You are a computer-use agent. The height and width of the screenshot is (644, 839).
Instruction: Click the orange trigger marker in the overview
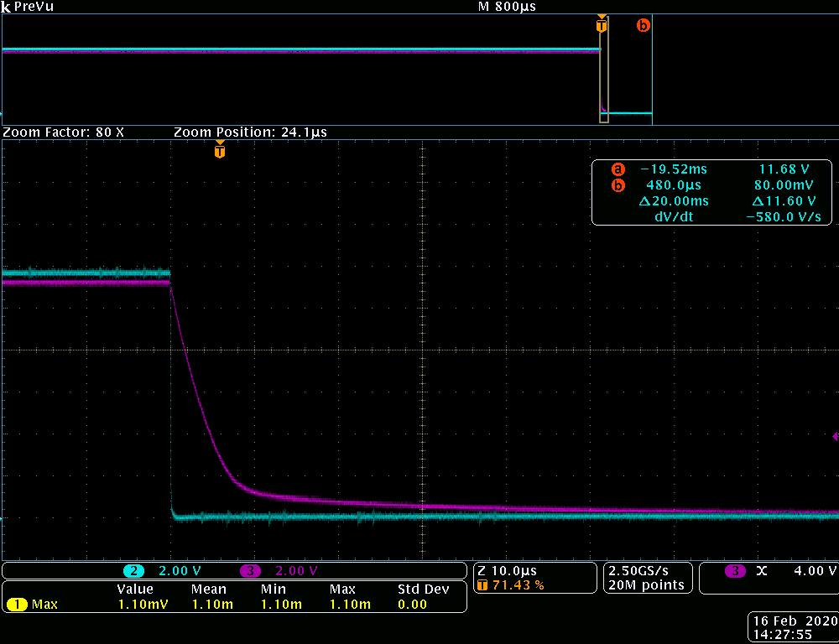click(x=601, y=25)
